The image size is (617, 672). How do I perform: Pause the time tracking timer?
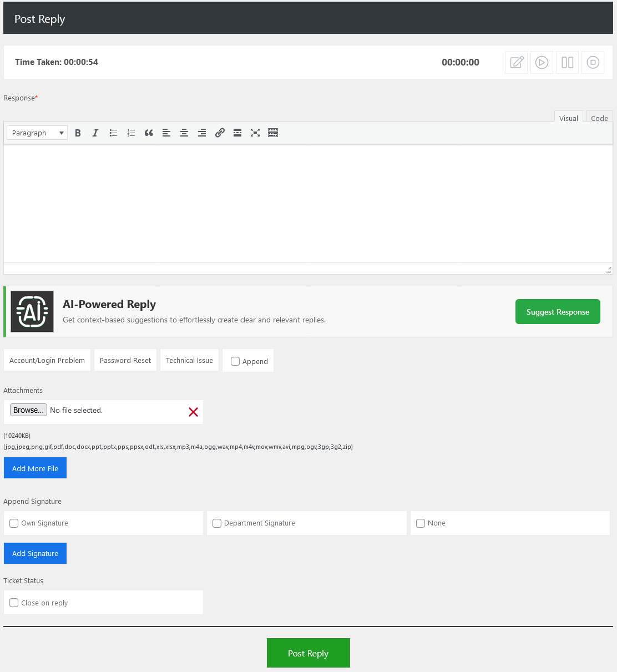(567, 63)
